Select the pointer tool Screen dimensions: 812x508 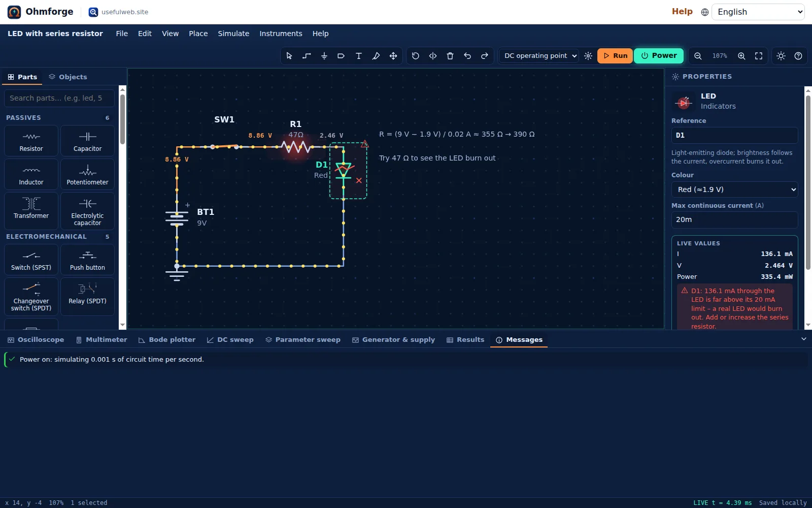pyautogui.click(x=289, y=56)
